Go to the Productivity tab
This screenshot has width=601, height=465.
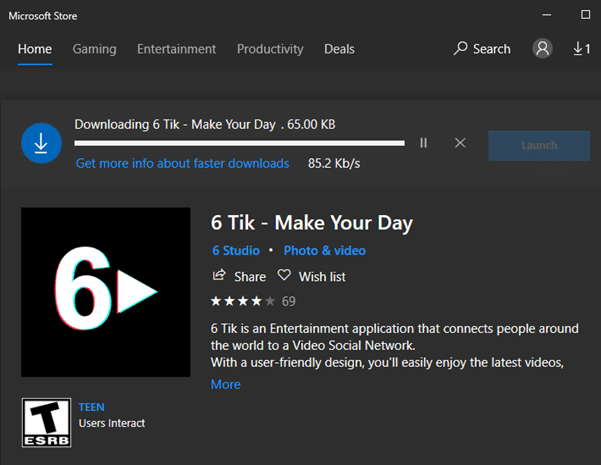[270, 49]
